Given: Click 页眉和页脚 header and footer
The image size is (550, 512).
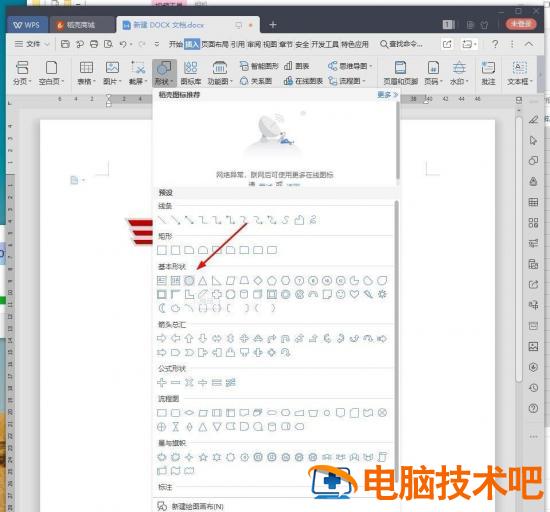Looking at the screenshot, I should tap(400, 73).
